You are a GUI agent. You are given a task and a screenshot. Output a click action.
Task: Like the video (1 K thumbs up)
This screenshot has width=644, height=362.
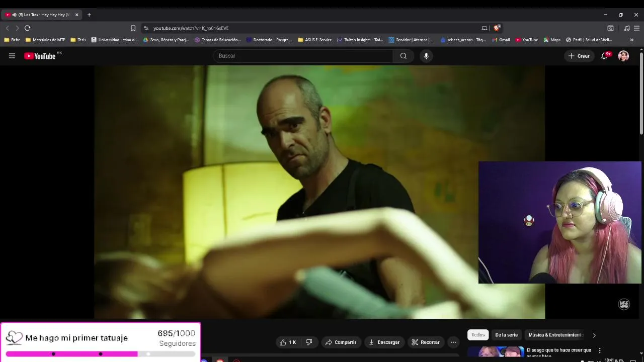288,342
